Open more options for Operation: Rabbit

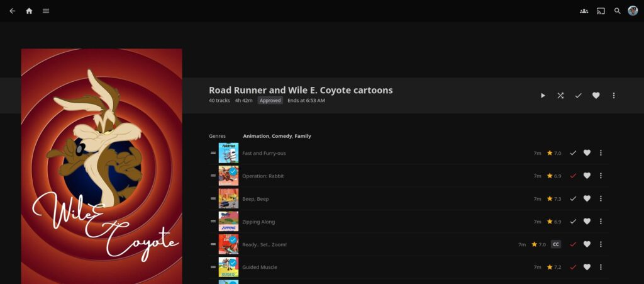click(x=601, y=176)
